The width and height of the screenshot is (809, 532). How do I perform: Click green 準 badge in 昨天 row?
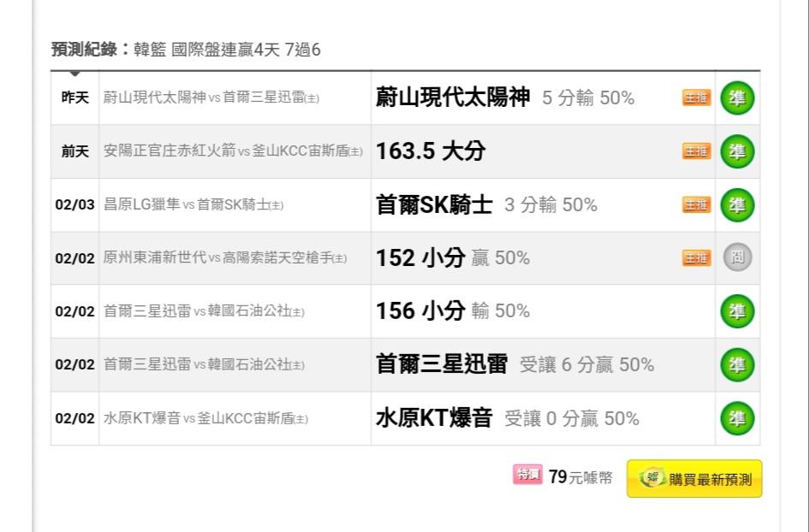(x=737, y=98)
